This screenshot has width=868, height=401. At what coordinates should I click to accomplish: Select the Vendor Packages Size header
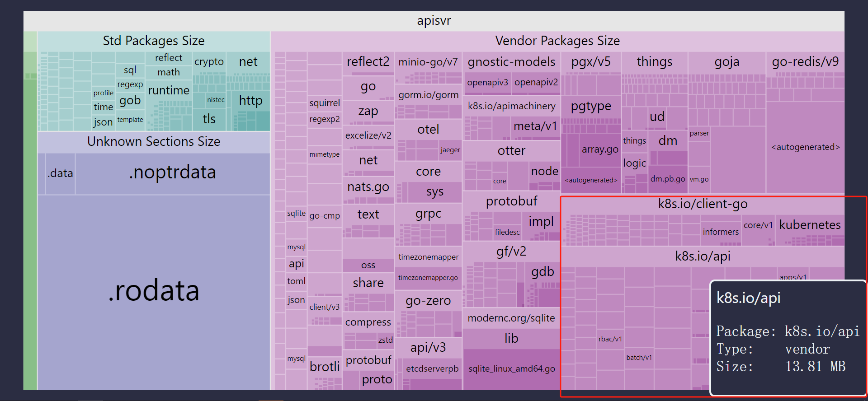(557, 41)
